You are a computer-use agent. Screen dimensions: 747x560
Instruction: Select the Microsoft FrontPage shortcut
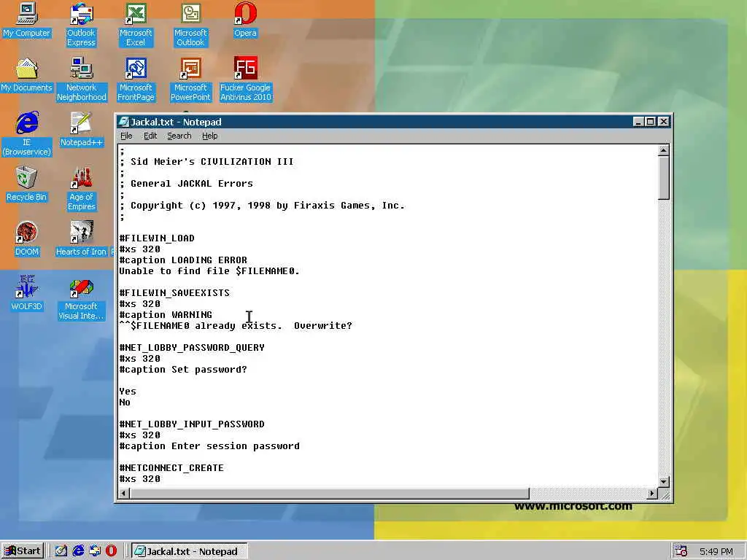pos(136,79)
